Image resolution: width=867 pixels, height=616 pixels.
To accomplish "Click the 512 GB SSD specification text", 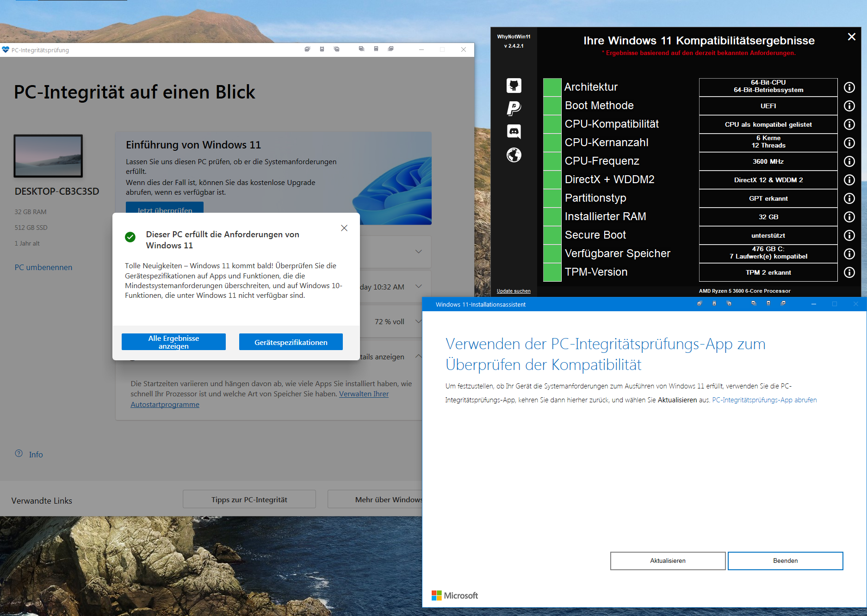I will (x=31, y=228).
